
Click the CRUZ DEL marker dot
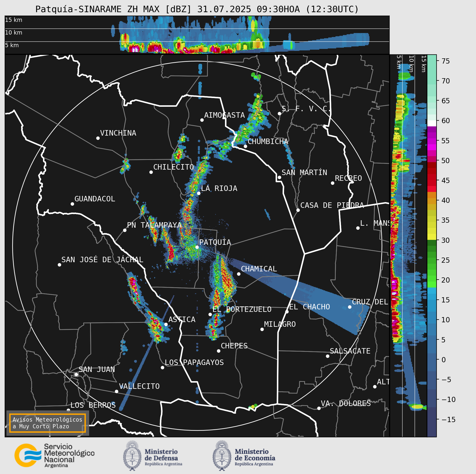click(x=350, y=307)
